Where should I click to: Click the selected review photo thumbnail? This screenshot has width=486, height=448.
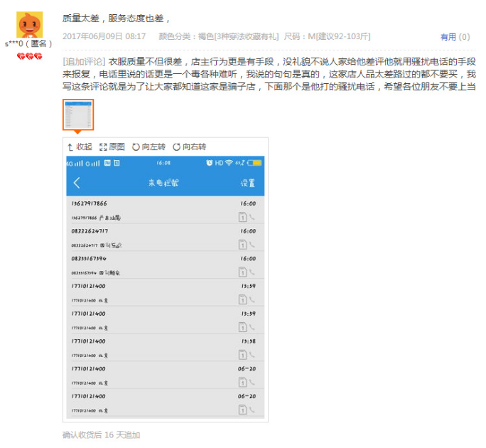tap(78, 114)
